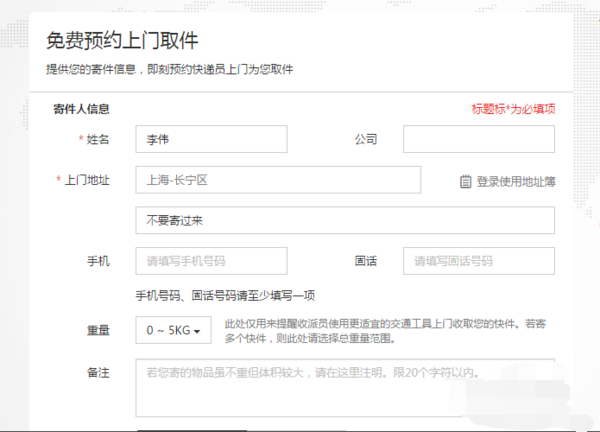Click the 手机号码、固话号码请至少填写一项 hint text
This screenshot has width=600, height=432.
pos(225,295)
